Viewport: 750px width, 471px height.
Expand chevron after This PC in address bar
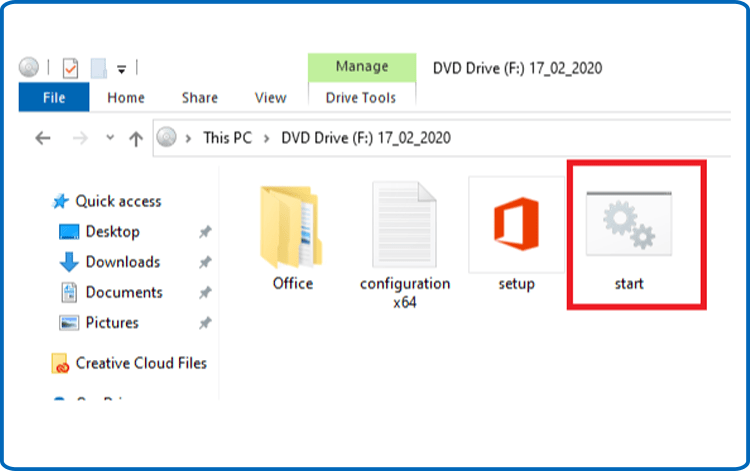click(x=266, y=139)
